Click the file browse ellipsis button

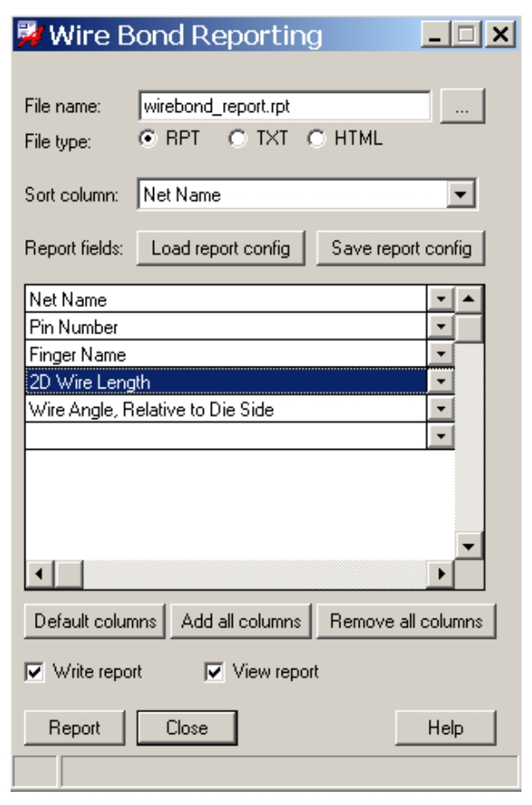pos(462,108)
